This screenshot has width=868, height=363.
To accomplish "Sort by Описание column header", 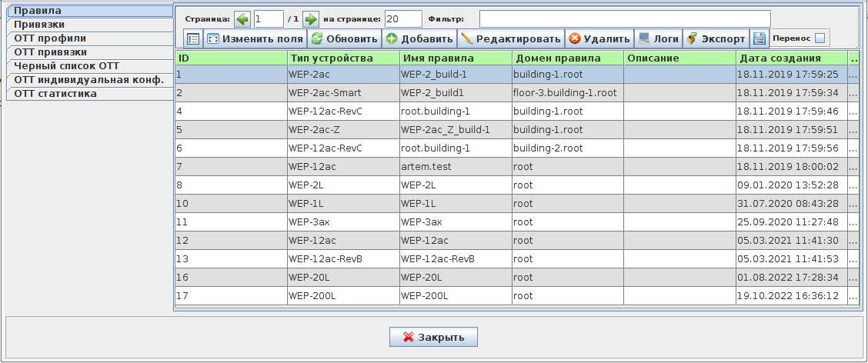I will tap(680, 58).
